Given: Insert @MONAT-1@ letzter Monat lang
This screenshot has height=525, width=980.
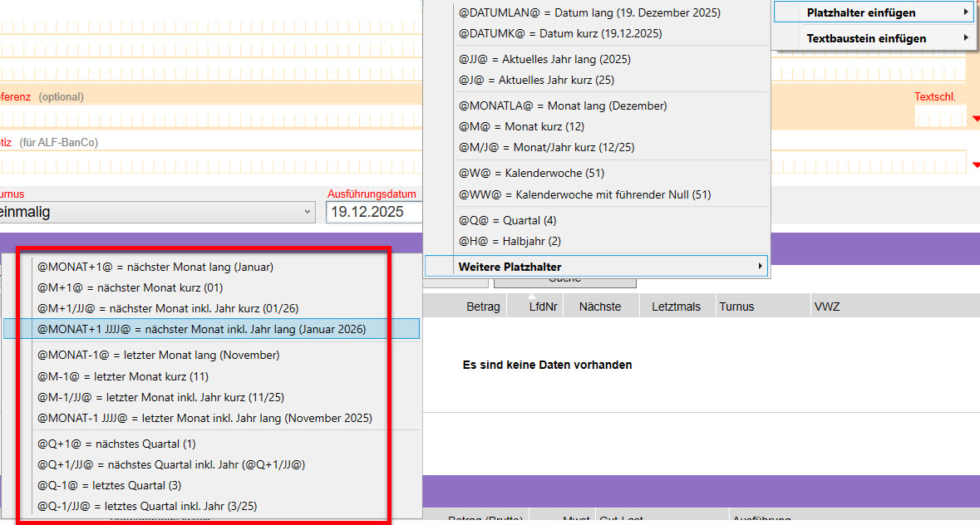Looking at the screenshot, I should [158, 355].
